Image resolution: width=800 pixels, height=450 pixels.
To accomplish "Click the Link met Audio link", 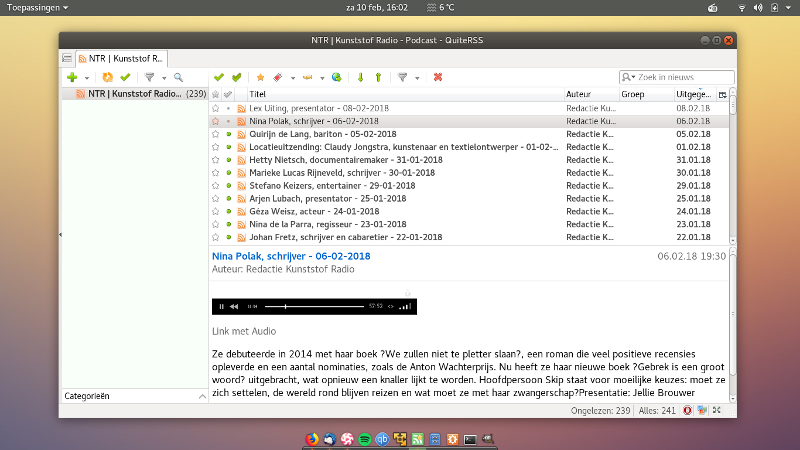I will pyautogui.click(x=244, y=331).
